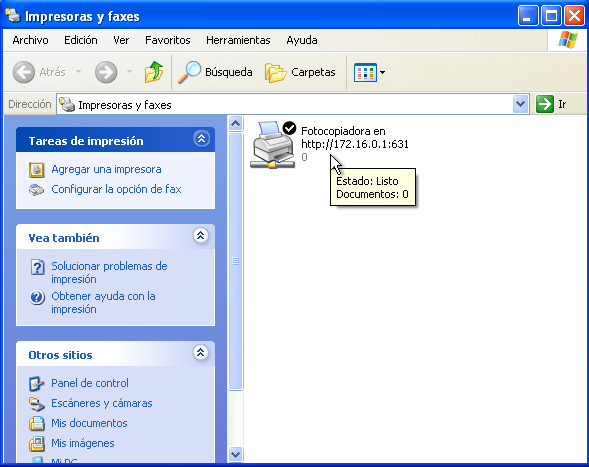Image resolution: width=589 pixels, height=467 pixels.
Task: Click the task pane vertical scrollbar thumb
Action: click(236, 261)
